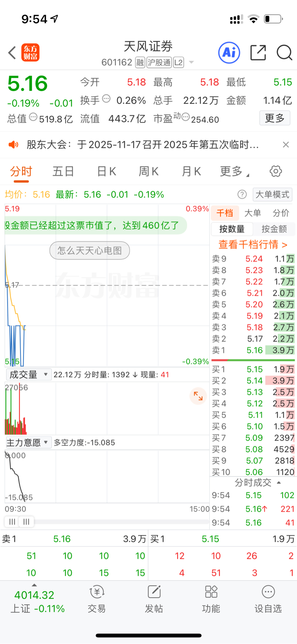Tap the 均价 5.16 label
297x644 pixels.
click(27, 194)
